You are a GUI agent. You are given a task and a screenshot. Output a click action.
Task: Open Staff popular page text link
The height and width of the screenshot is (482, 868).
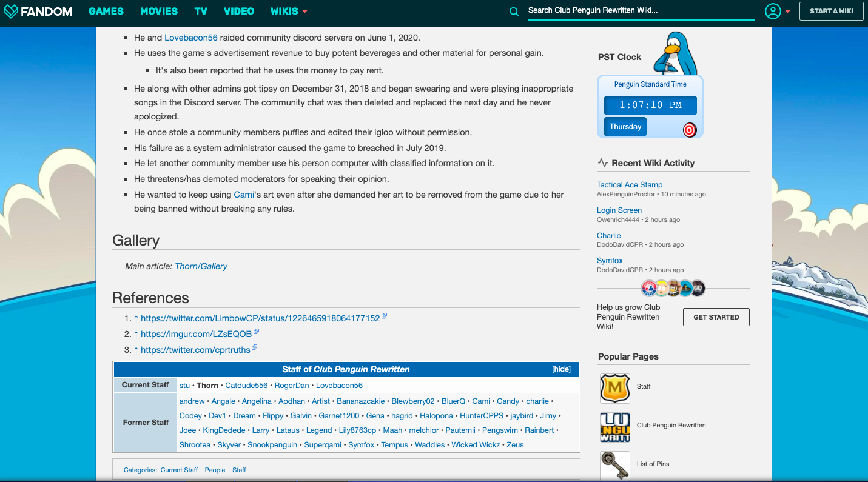tap(644, 386)
